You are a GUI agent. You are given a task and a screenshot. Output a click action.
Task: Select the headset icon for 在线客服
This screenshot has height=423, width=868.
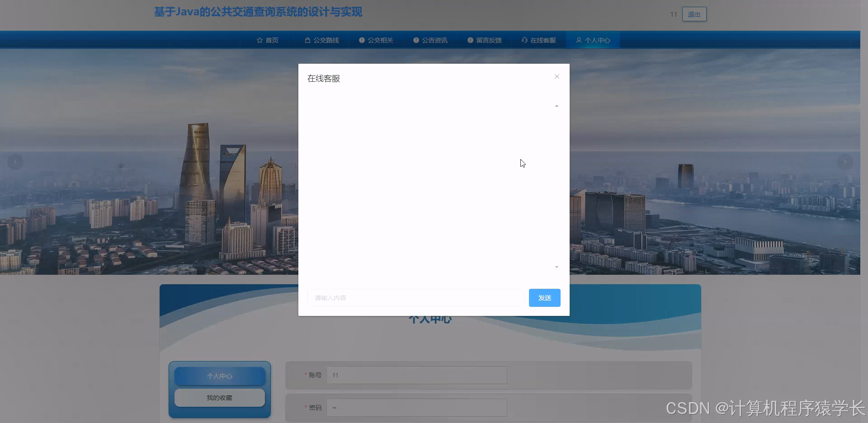(x=524, y=40)
